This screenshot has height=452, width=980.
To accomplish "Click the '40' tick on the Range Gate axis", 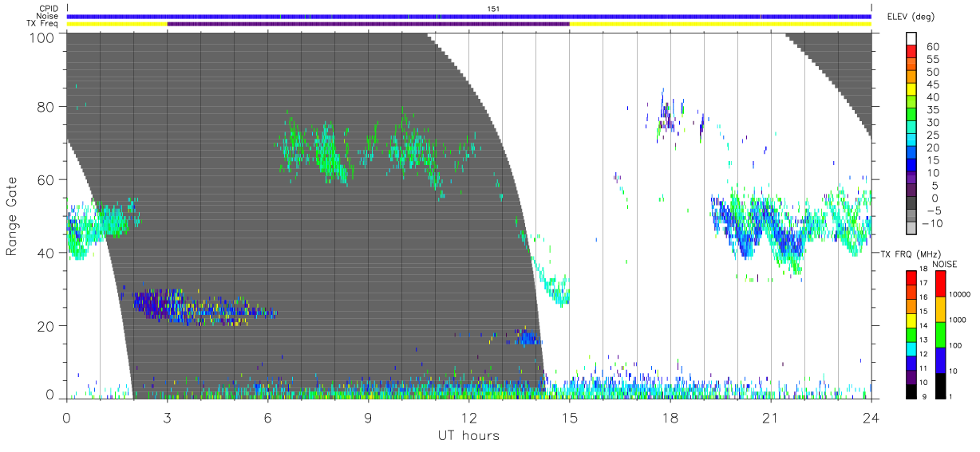I will [x=47, y=253].
